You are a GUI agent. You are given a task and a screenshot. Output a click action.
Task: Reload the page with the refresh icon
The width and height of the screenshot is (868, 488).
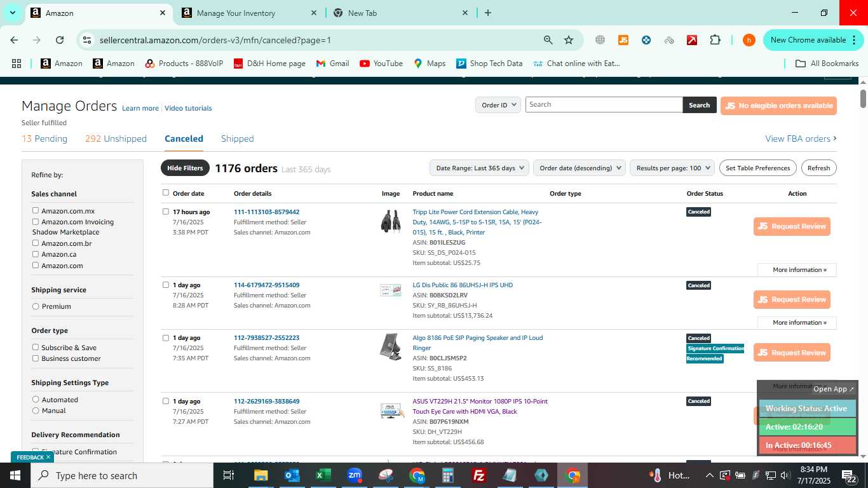coord(60,40)
